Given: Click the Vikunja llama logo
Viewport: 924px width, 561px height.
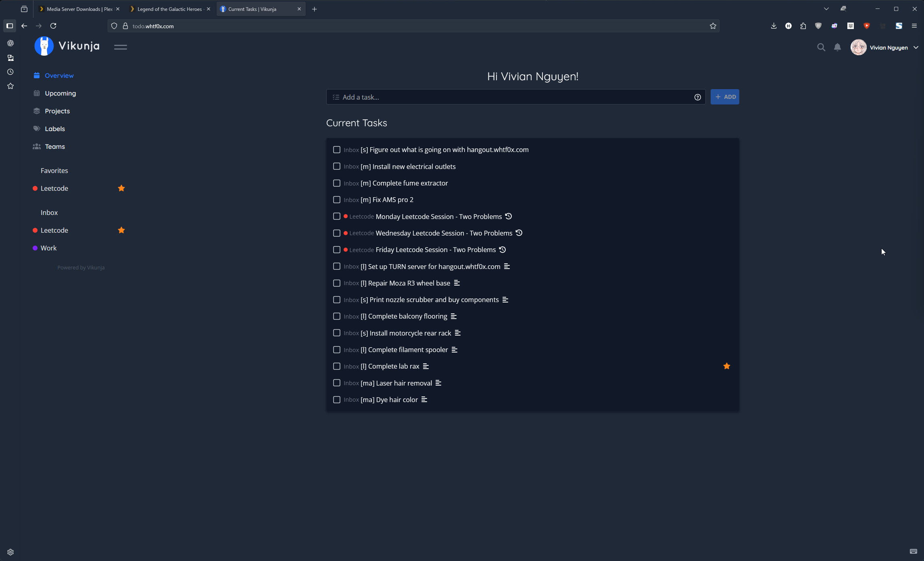Looking at the screenshot, I should coord(44,46).
